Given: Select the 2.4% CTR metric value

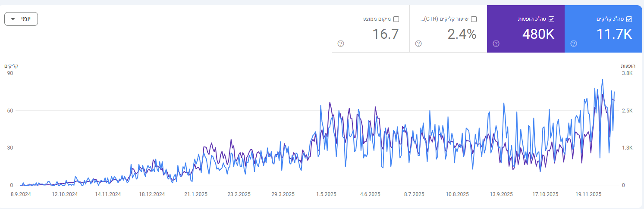Looking at the screenshot, I should (462, 34).
